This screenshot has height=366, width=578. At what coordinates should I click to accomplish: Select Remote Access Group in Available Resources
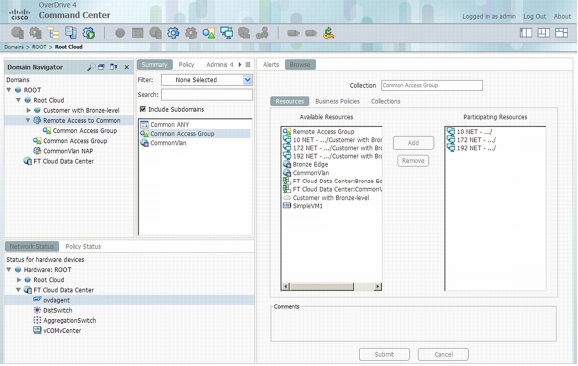click(323, 132)
